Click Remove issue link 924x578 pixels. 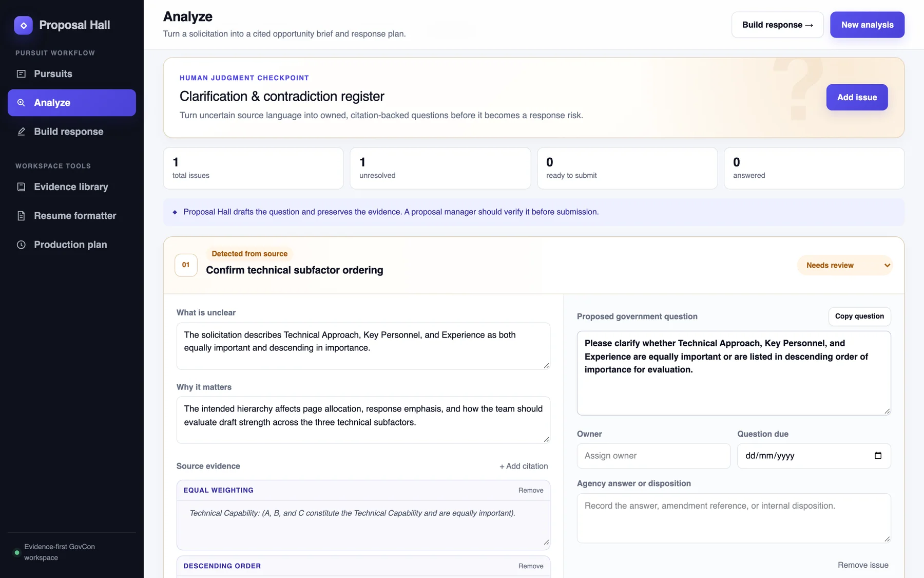click(x=863, y=565)
